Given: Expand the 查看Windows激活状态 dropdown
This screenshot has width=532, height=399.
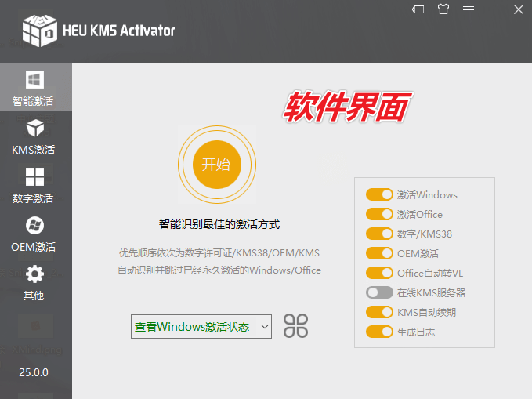Looking at the screenshot, I should tap(201, 326).
